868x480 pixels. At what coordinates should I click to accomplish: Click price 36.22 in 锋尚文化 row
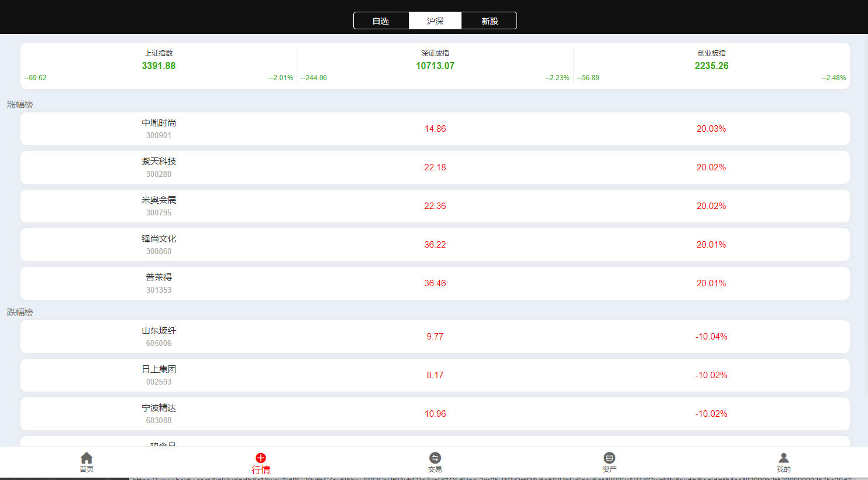pos(435,245)
